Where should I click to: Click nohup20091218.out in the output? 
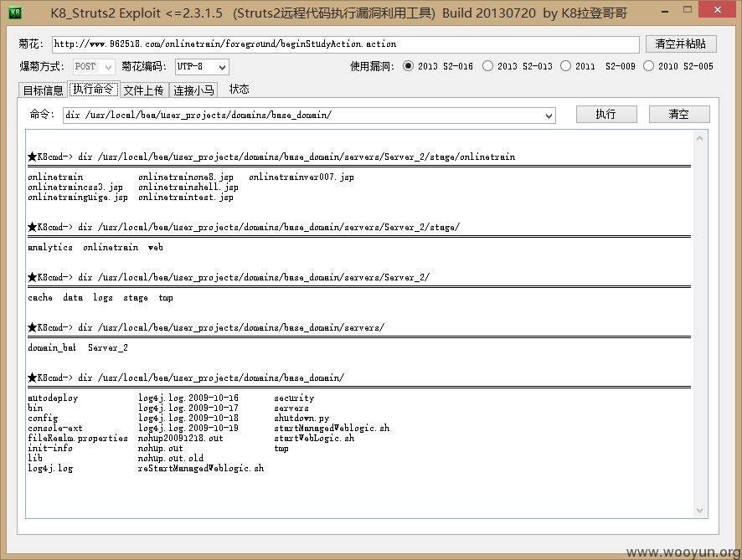click(x=180, y=439)
